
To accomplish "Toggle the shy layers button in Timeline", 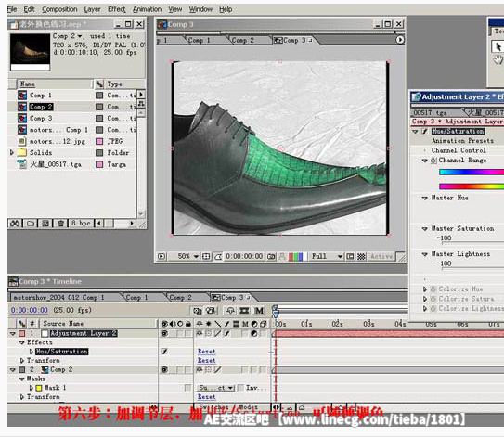I will [230, 311].
